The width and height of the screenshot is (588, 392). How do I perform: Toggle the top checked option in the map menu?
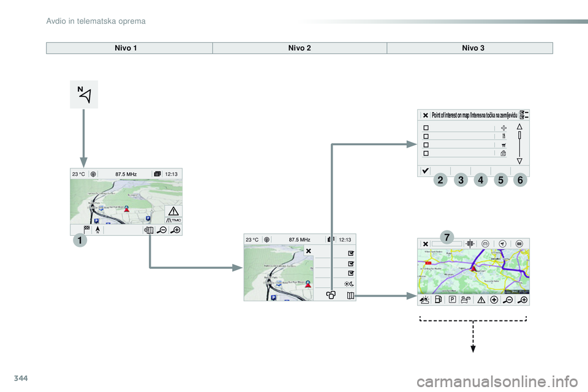point(350,253)
